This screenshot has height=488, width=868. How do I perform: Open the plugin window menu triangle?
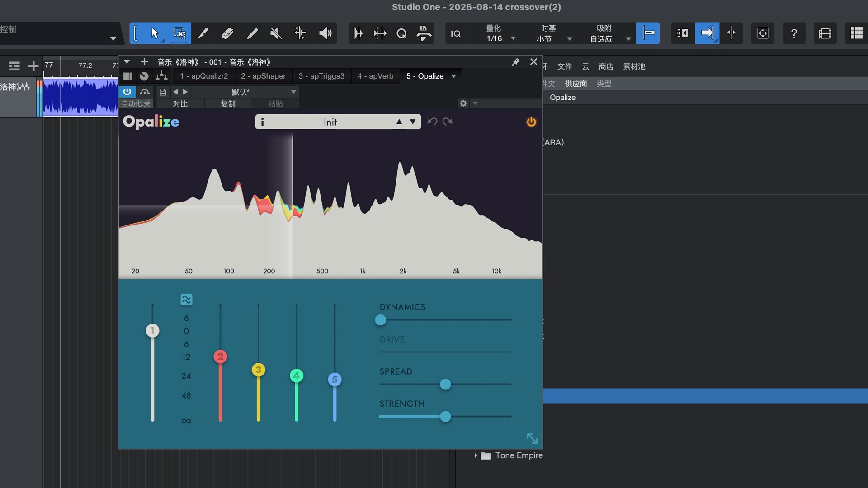(127, 62)
